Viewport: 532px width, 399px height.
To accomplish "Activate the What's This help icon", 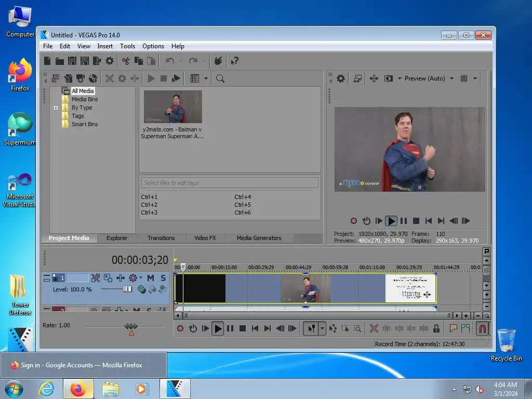I will 234,61.
